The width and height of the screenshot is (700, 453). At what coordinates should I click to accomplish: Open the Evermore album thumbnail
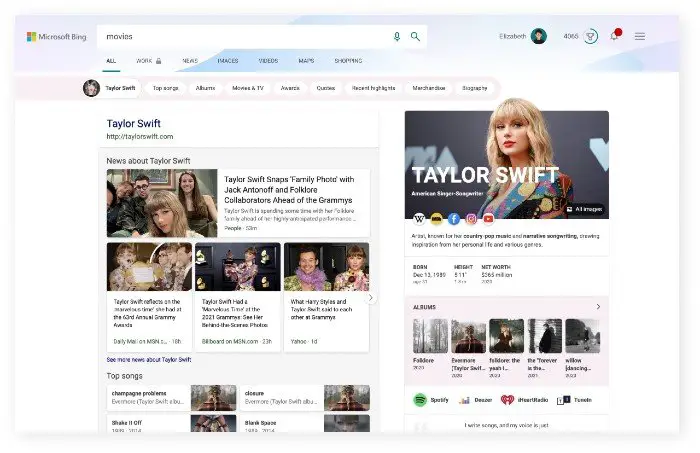[468, 336]
